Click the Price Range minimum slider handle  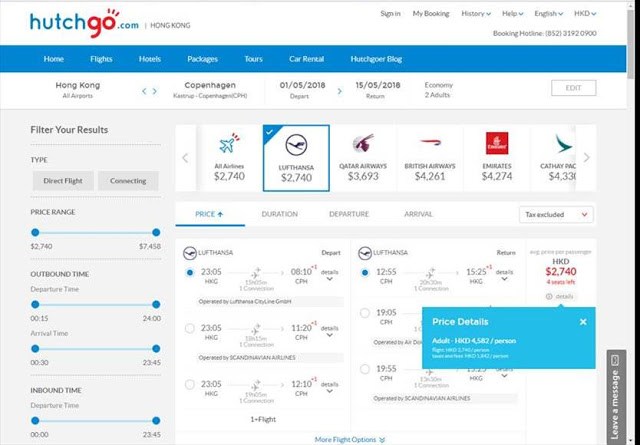pos(35,232)
